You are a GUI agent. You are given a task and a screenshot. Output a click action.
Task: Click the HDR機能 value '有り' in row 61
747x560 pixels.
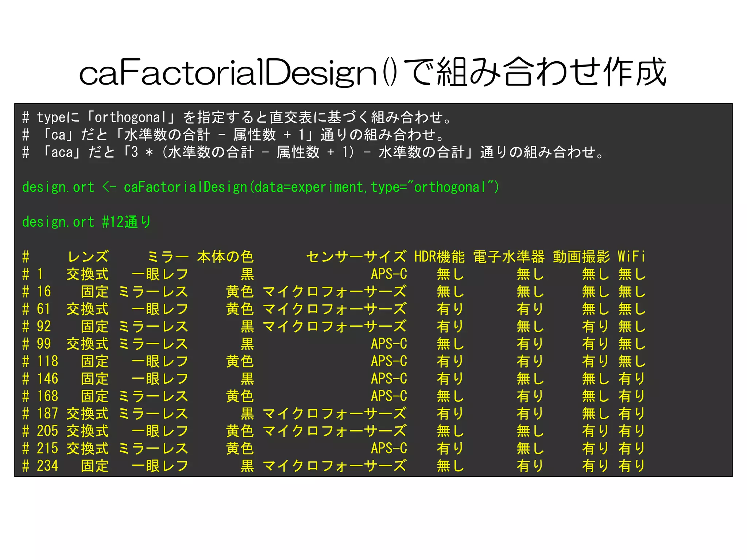pos(450,309)
